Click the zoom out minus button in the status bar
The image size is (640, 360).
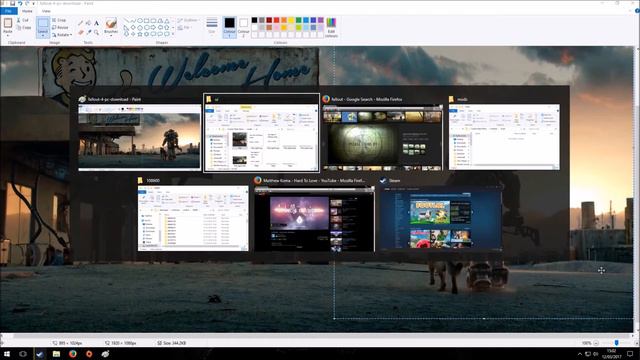pos(596,343)
